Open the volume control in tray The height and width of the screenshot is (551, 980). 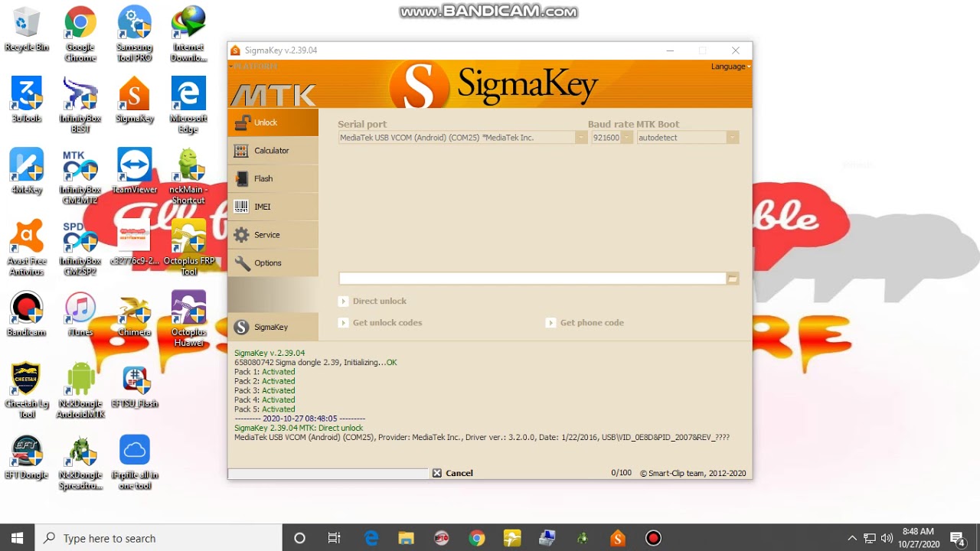[887, 538]
